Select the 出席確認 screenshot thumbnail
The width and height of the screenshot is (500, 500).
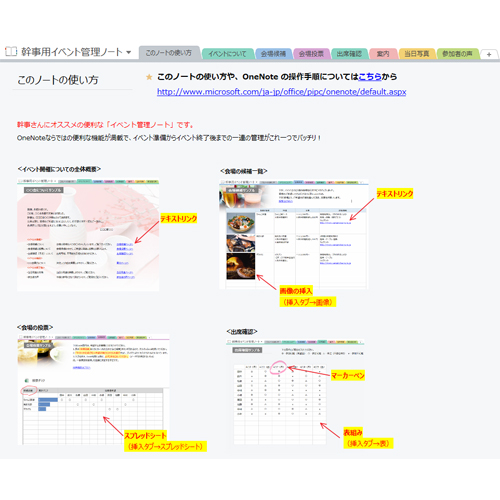pos(295,392)
